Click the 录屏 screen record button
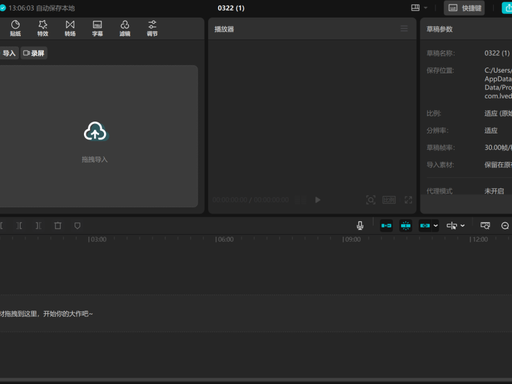Image resolution: width=512 pixels, height=384 pixels. 34,53
